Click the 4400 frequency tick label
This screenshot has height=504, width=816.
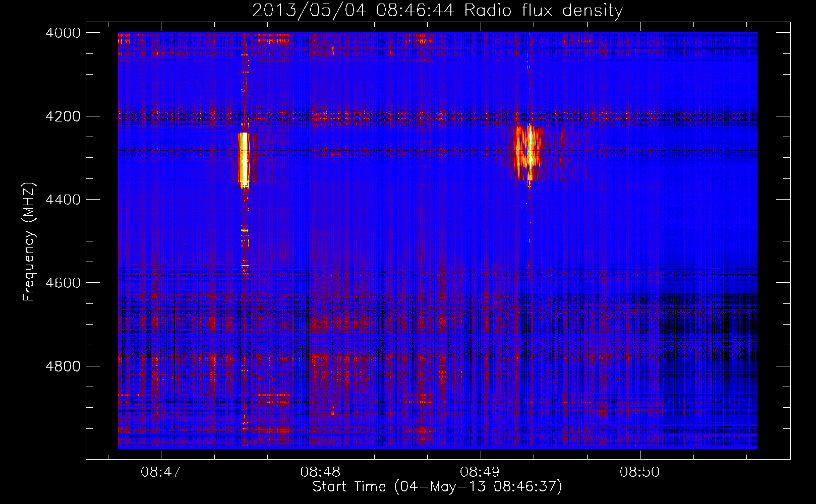[63, 200]
